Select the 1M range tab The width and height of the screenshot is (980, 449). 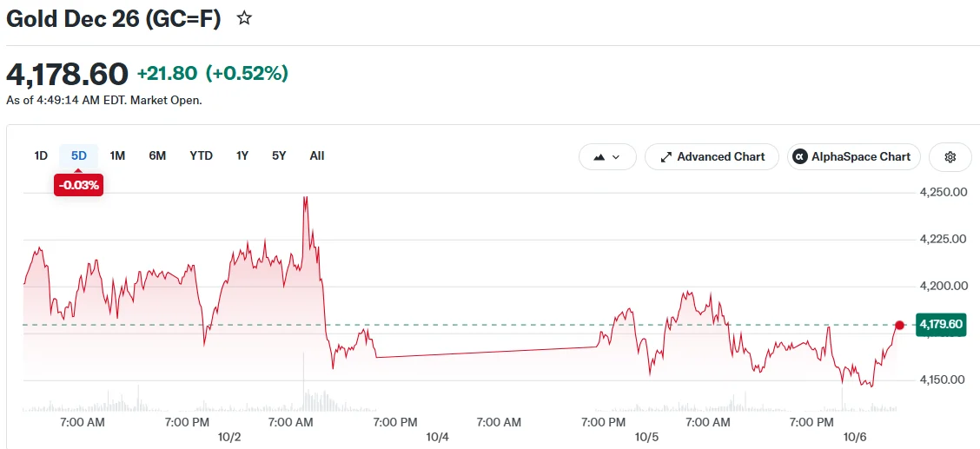click(x=117, y=156)
